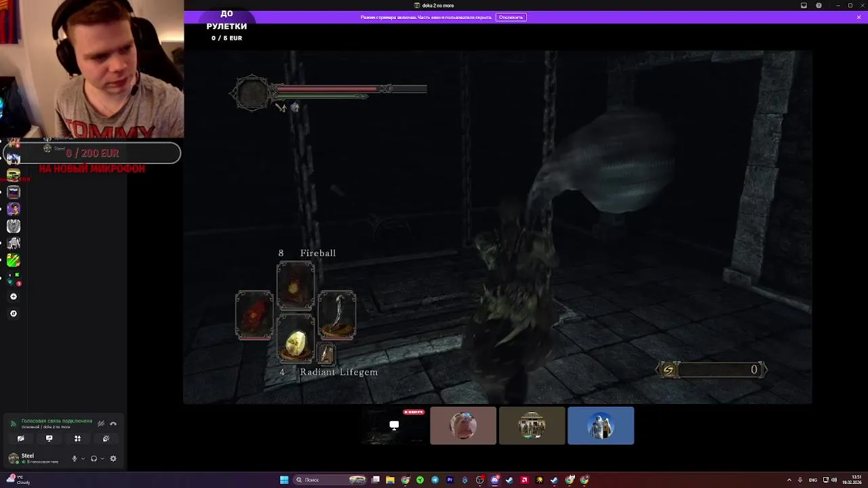Open Telegram from the taskbar
The image size is (868, 488).
point(435,480)
